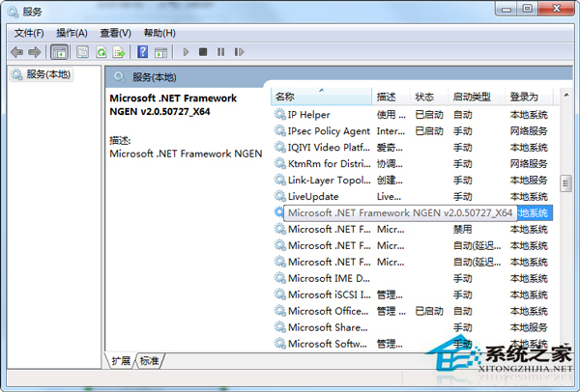Click the Stop Service square icon
Screen dimensions: 580x392
click(203, 52)
